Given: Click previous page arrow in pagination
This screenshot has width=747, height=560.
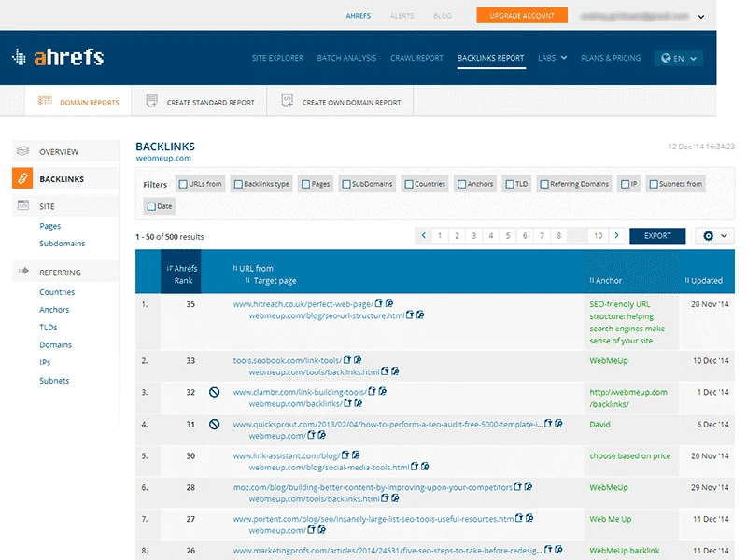Looking at the screenshot, I should [x=424, y=236].
